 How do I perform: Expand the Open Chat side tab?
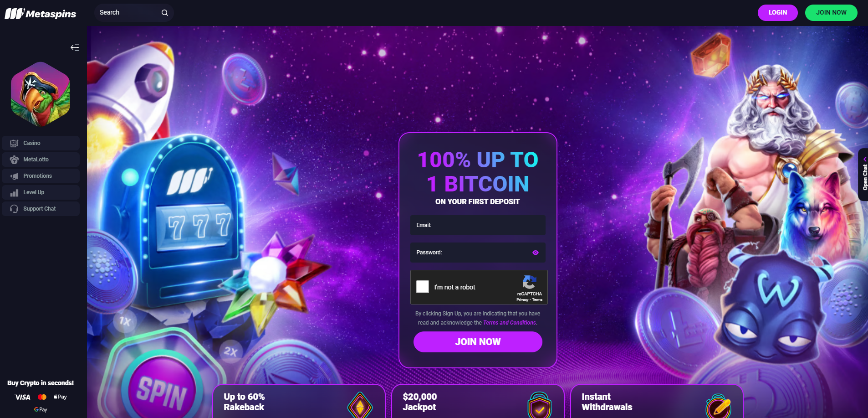pyautogui.click(x=863, y=175)
